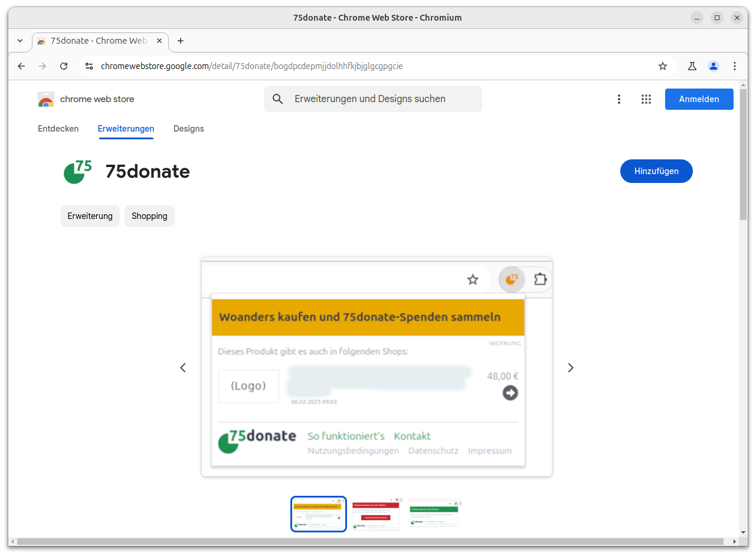Screen dimensions: 756x556
Task: Open the Google apps grid
Action: pos(646,99)
